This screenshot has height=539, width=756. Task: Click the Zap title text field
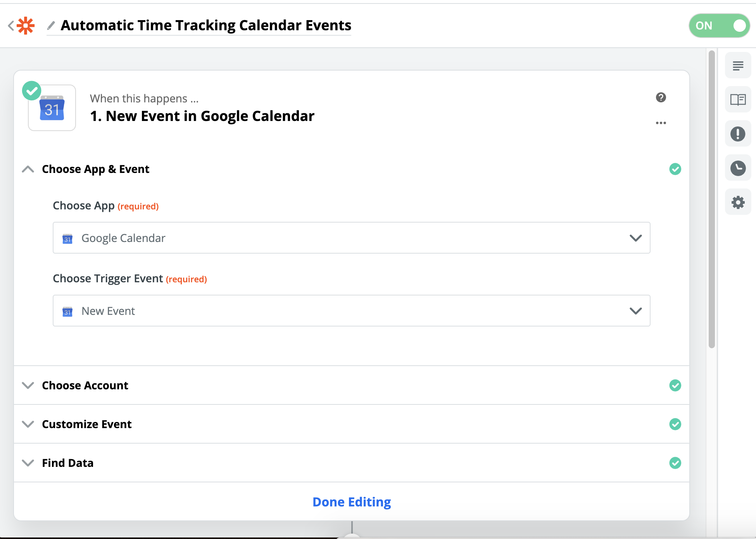click(x=206, y=26)
